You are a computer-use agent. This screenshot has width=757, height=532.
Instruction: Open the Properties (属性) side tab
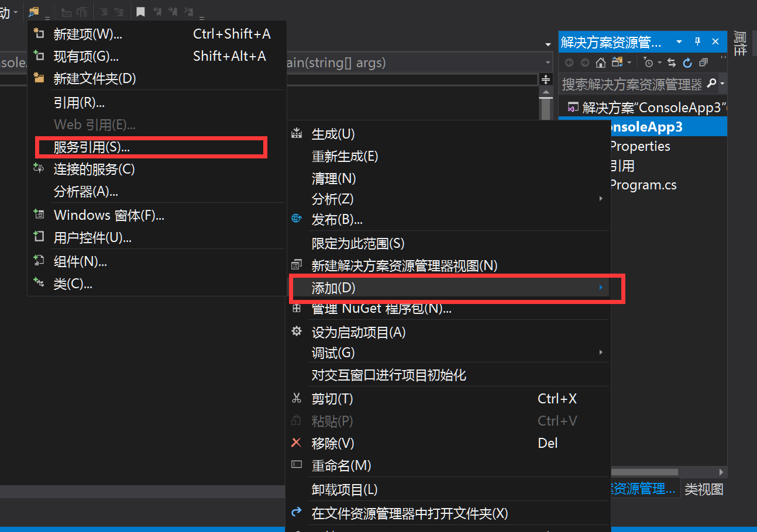click(740, 43)
